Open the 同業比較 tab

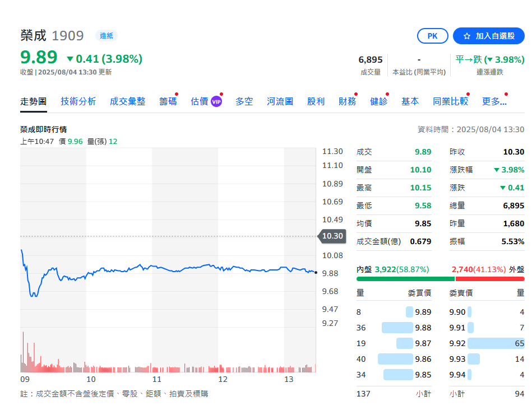(450, 101)
